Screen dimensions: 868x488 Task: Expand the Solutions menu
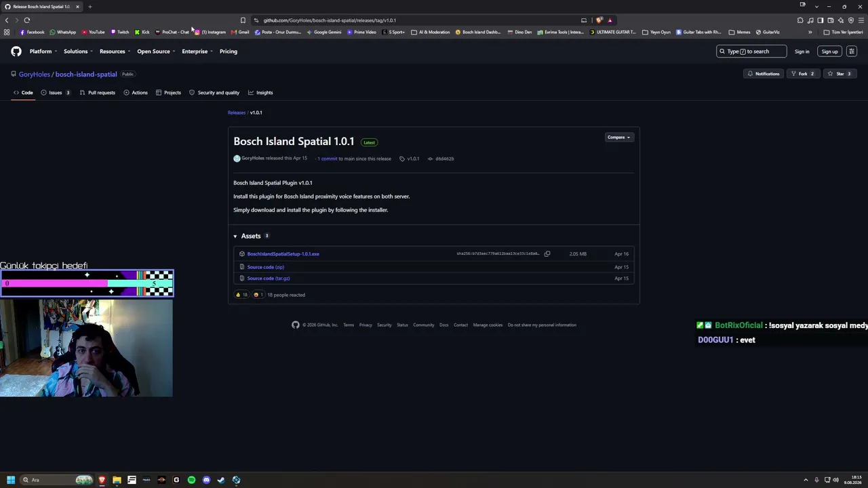[78, 52]
